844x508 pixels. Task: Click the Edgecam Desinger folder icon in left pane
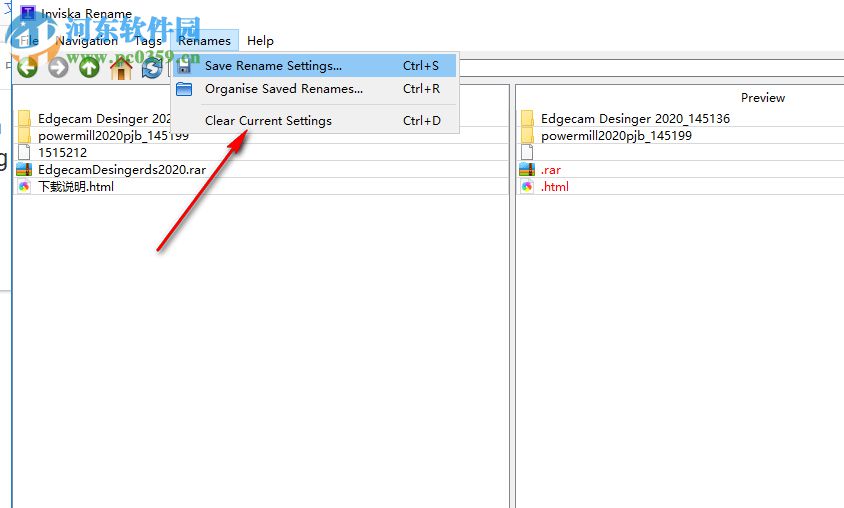pos(24,118)
